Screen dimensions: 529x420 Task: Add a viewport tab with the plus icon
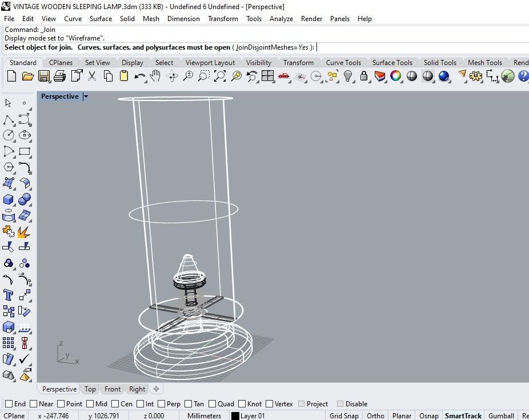pos(156,389)
